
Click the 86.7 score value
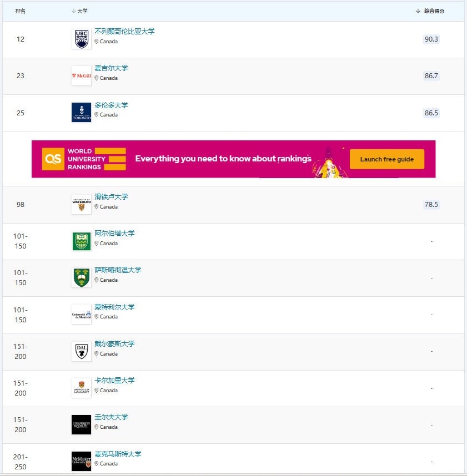(x=431, y=76)
